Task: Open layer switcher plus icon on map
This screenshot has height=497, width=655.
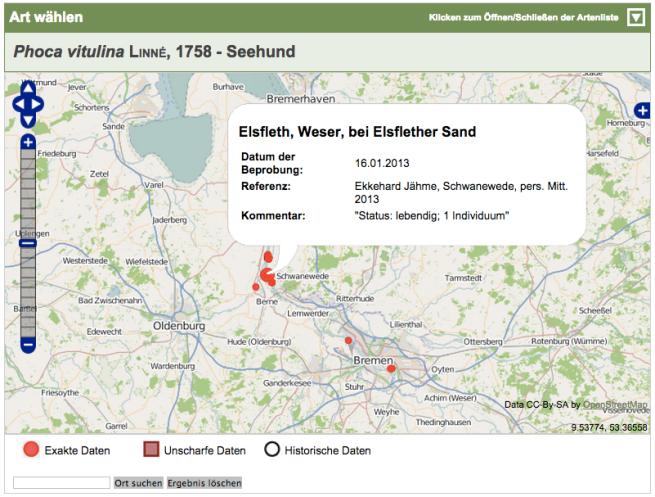Action: point(642,110)
